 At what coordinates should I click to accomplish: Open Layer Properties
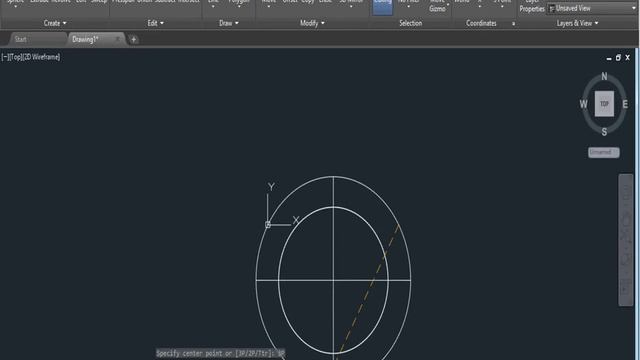pos(532,6)
